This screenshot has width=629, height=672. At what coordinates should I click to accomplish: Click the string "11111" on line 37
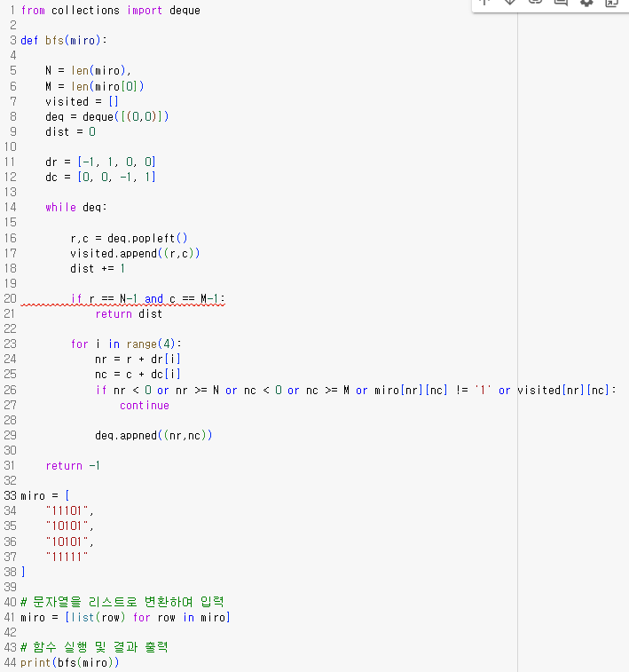point(67,557)
